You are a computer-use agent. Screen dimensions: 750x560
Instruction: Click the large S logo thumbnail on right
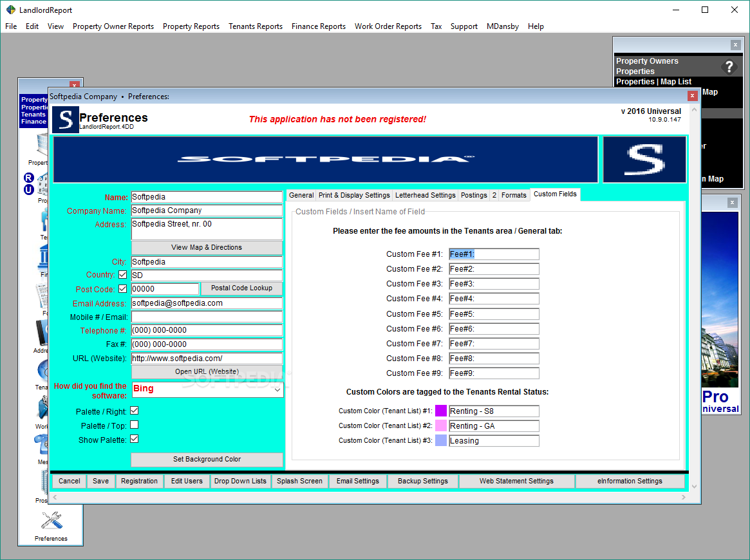[644, 159]
